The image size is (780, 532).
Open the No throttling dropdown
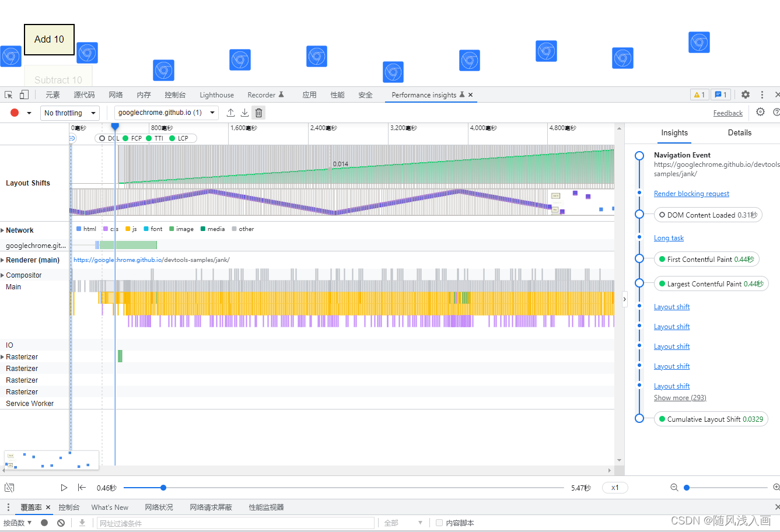(x=70, y=113)
